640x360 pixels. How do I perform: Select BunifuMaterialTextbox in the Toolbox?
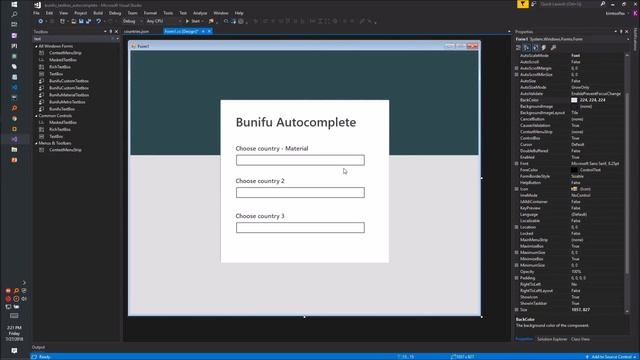pyautogui.click(x=69, y=95)
